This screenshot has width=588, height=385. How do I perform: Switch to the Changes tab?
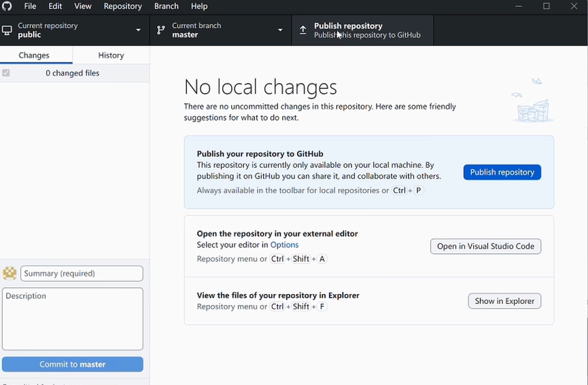[x=36, y=55]
